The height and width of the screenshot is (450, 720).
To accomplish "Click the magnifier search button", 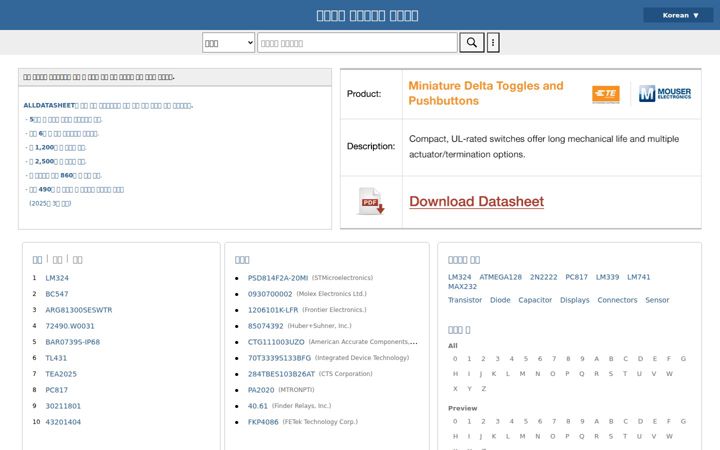I will tap(472, 43).
